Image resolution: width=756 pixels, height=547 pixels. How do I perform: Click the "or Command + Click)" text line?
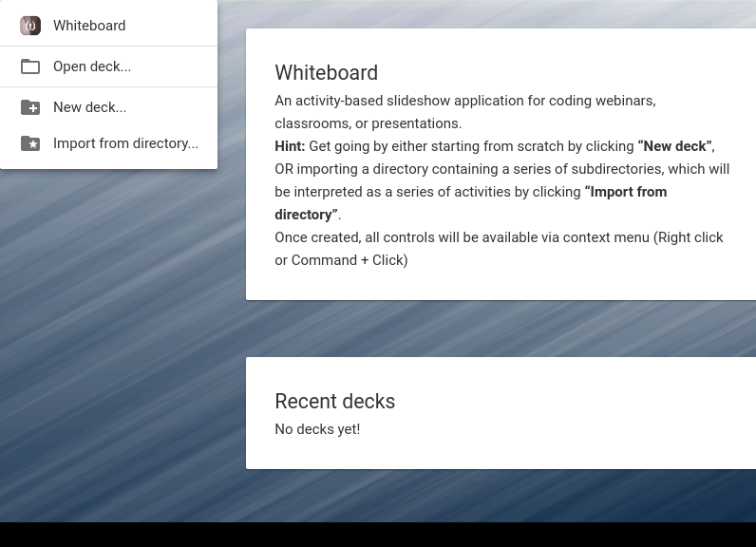coord(341,260)
